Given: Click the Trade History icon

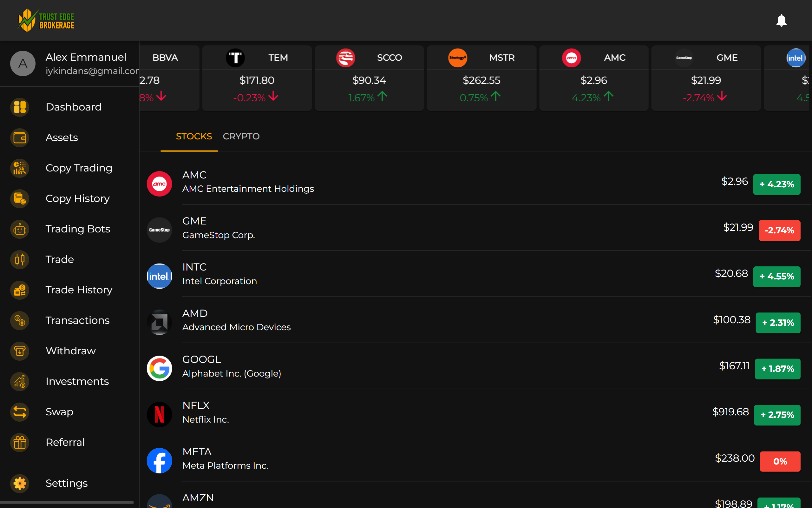Looking at the screenshot, I should pos(20,290).
